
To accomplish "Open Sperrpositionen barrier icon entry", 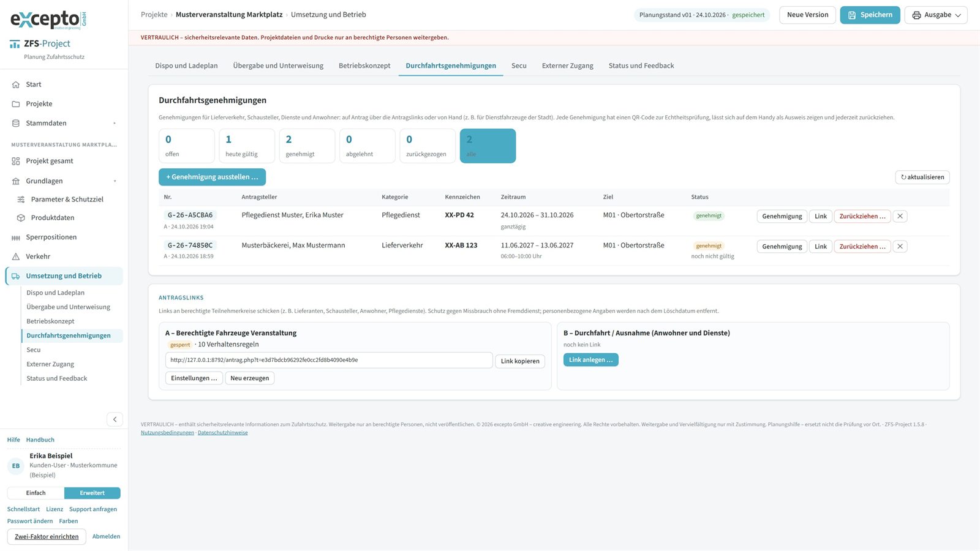I will 16,238.
